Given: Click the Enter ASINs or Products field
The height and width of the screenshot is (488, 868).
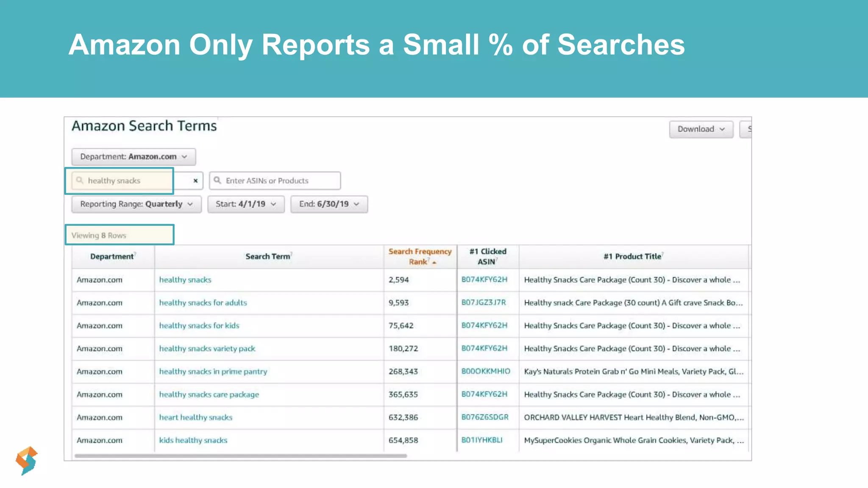Looking at the screenshot, I should pos(275,181).
